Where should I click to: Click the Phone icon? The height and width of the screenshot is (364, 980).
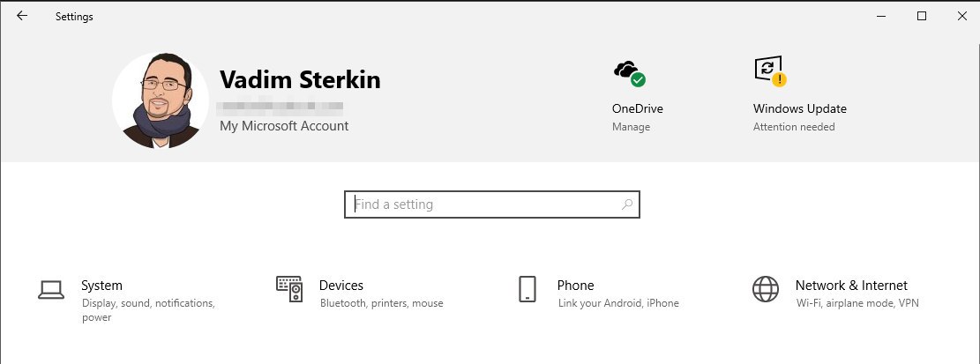pyautogui.click(x=527, y=289)
